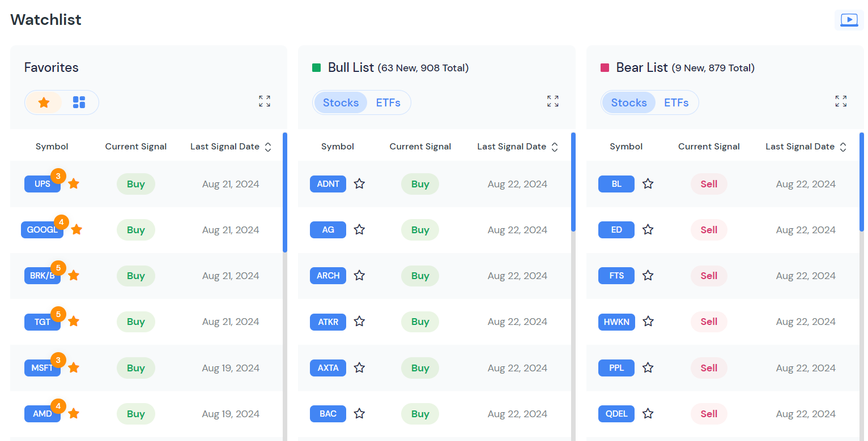Star the AG stock
Screen dimensions: 868x441
coord(359,230)
